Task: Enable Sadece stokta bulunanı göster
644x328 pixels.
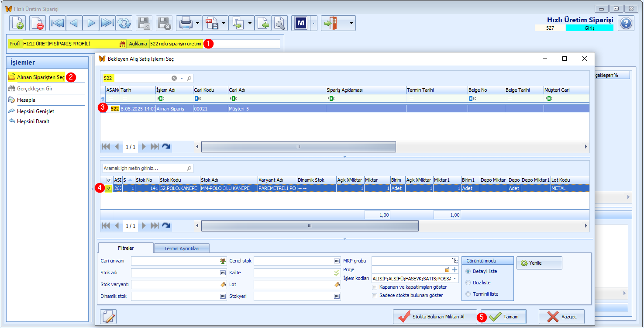Action: (375, 296)
